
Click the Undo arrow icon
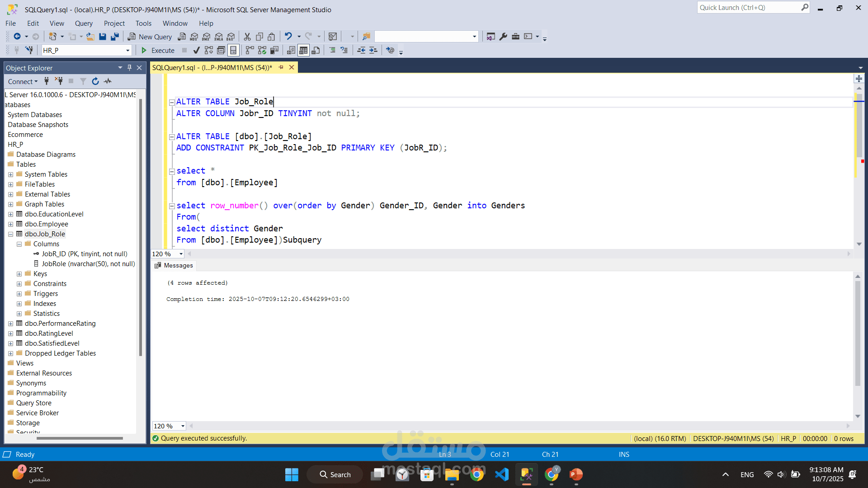[288, 36]
